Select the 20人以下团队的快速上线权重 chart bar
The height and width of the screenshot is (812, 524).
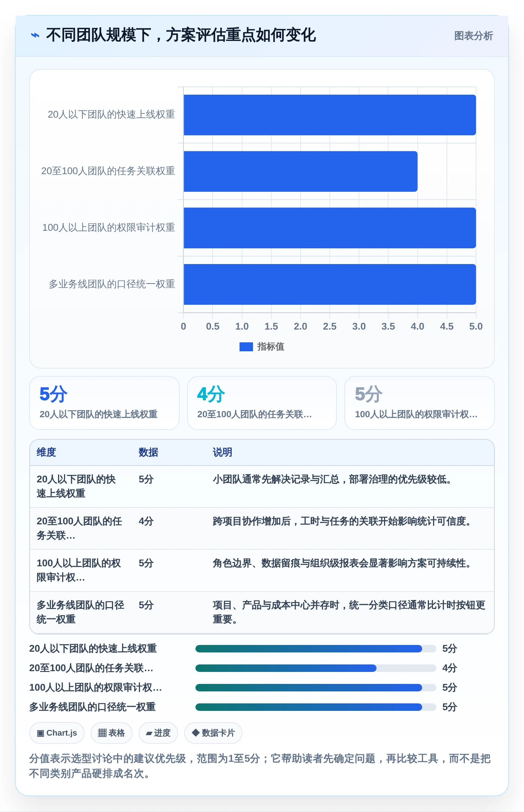tap(330, 115)
